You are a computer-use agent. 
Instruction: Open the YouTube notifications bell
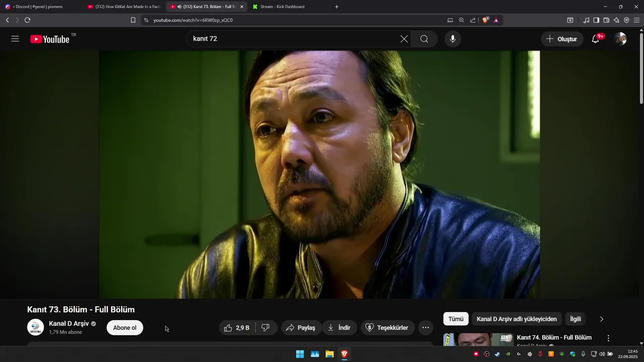coord(596,39)
